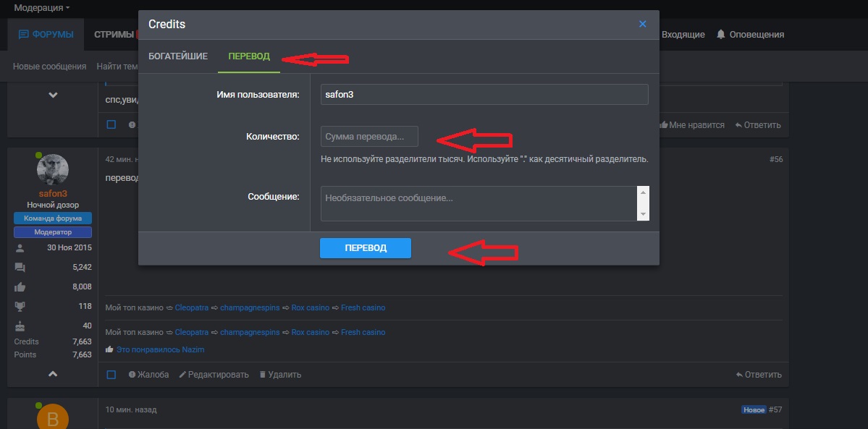Select the Перевод tab in Credits dialog
Screen dimensions: 868x429
pyautogui.click(x=248, y=56)
